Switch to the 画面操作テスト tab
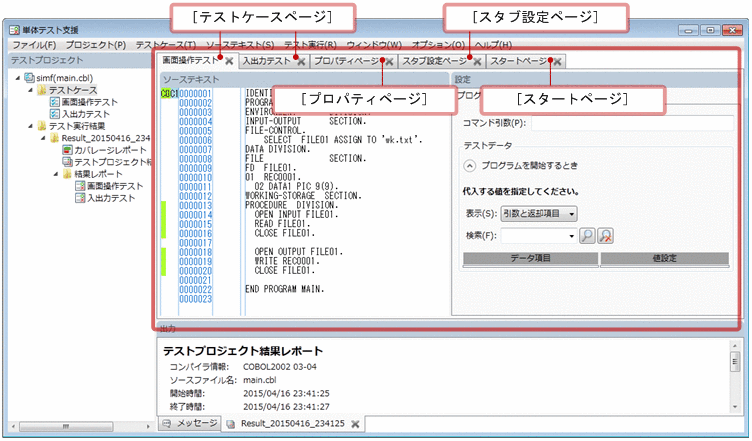Viewport: 752px width, 441px height. (x=190, y=60)
